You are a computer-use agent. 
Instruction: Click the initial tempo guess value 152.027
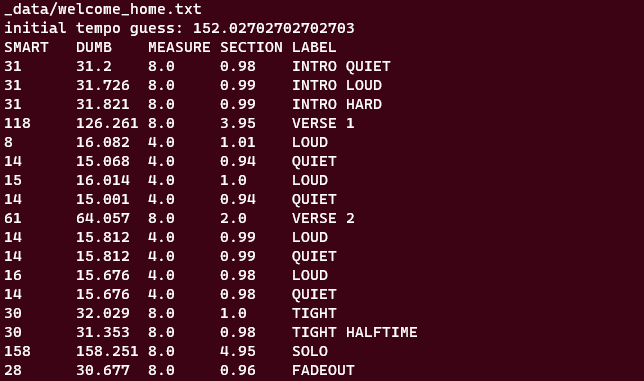pos(274,28)
